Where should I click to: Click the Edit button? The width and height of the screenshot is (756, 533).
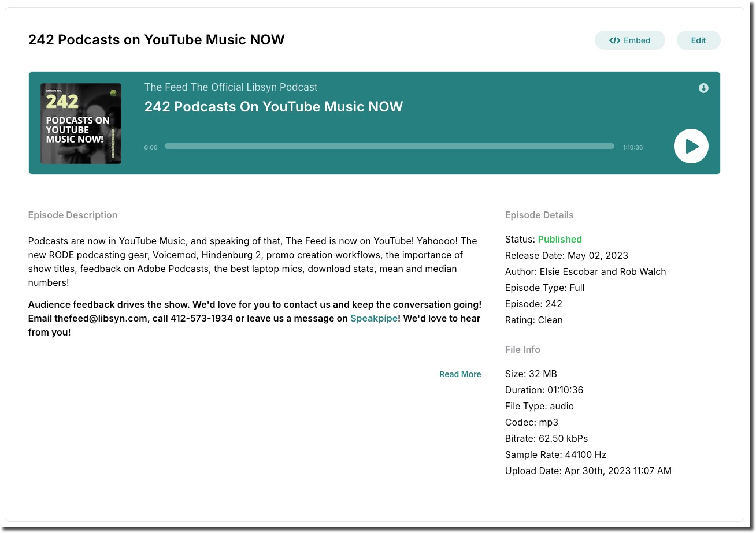pos(698,40)
